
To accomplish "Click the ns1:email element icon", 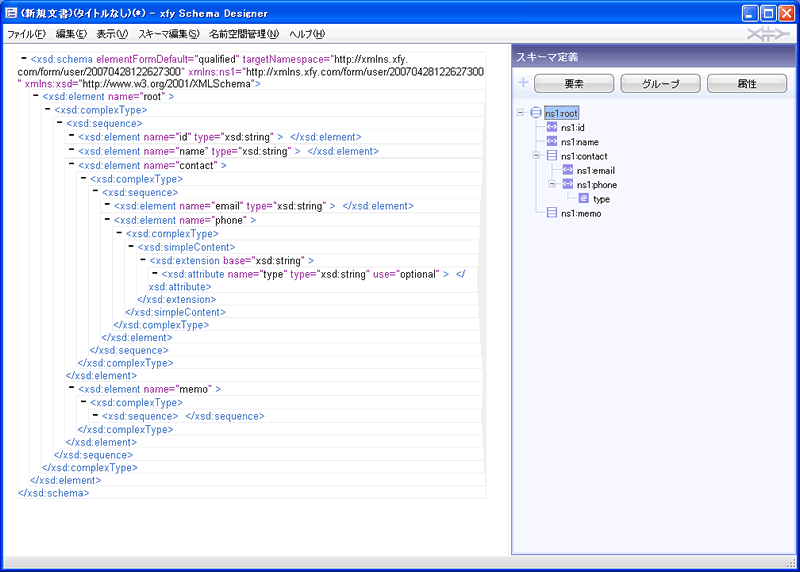I will [x=568, y=171].
